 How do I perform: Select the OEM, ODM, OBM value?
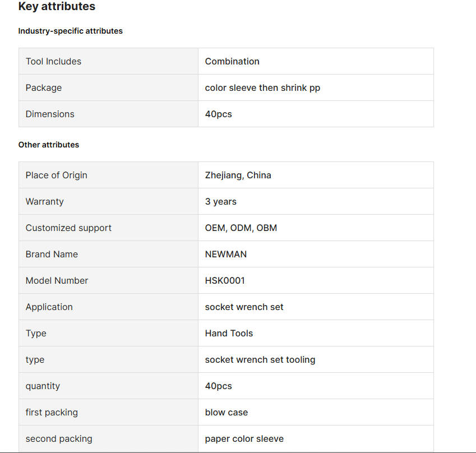(x=241, y=228)
